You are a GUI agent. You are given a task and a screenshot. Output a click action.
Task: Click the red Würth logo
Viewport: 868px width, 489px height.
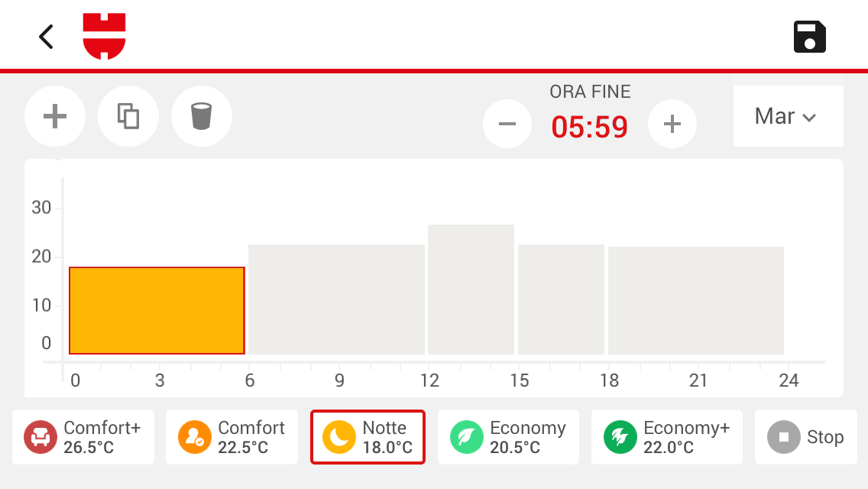pos(104,36)
